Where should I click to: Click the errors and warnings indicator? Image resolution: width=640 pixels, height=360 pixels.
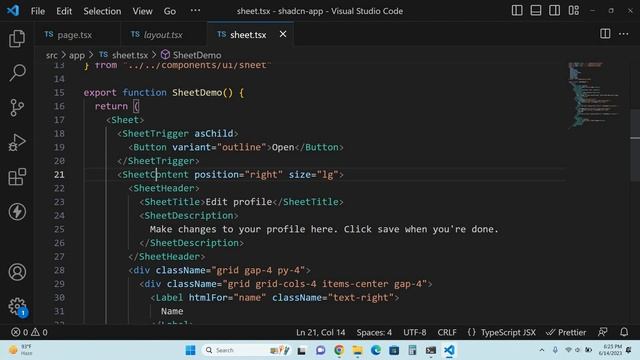(x=29, y=332)
